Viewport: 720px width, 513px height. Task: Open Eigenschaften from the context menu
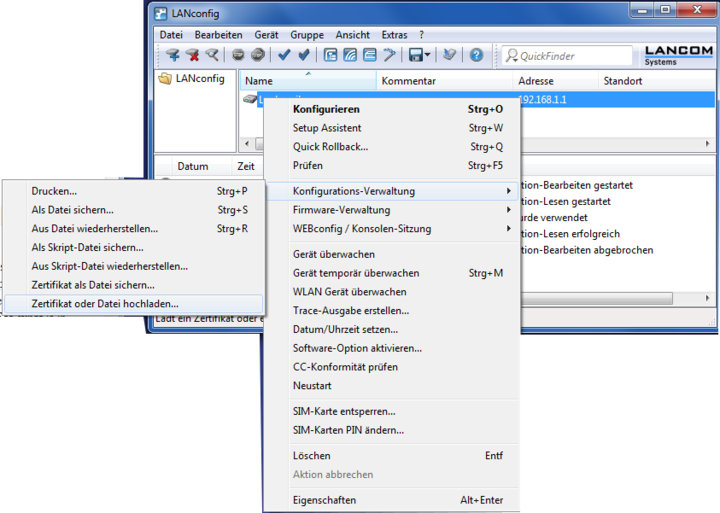point(393,500)
